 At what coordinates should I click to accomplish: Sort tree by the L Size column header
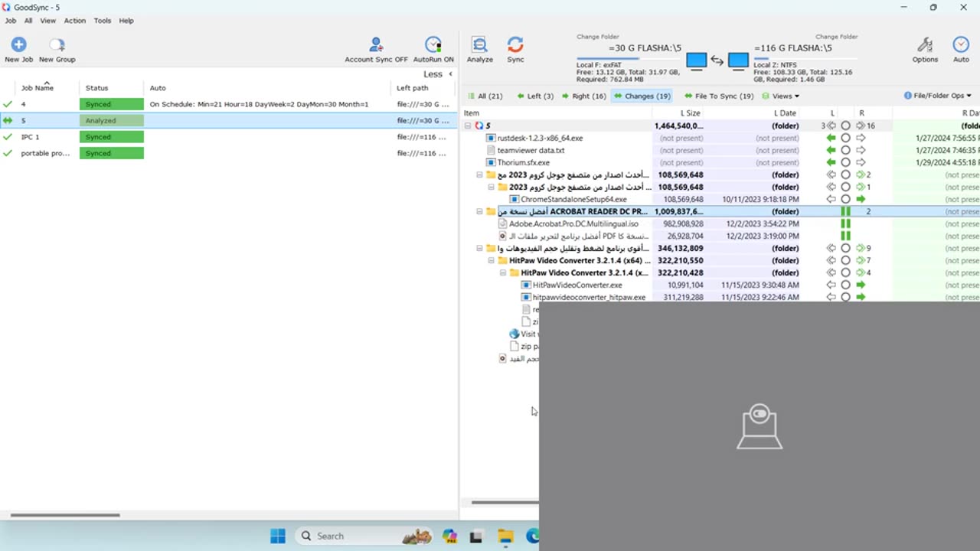tap(691, 113)
